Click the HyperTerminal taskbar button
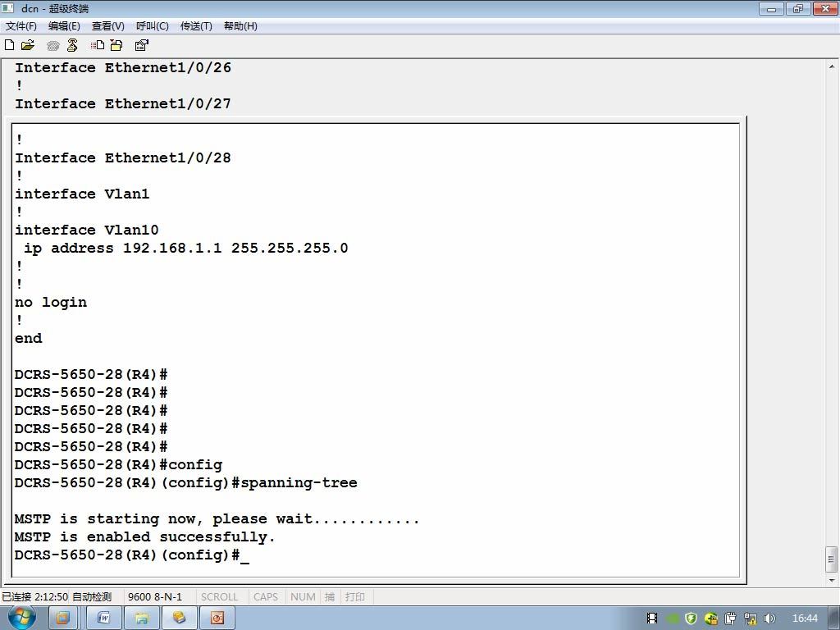 pyautogui.click(x=179, y=619)
